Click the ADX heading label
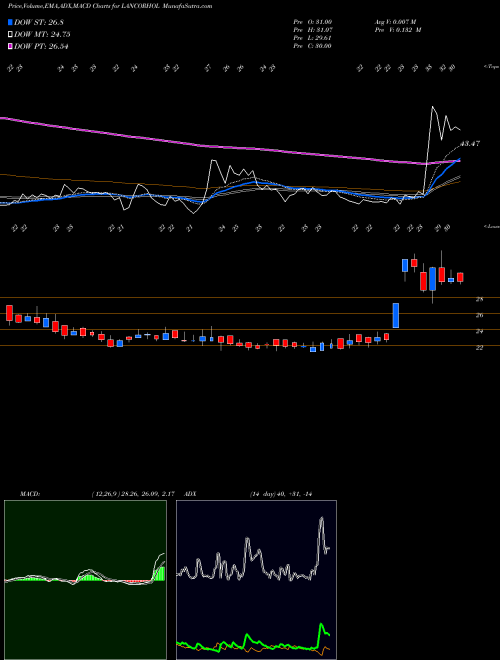500x660 pixels. [190, 494]
